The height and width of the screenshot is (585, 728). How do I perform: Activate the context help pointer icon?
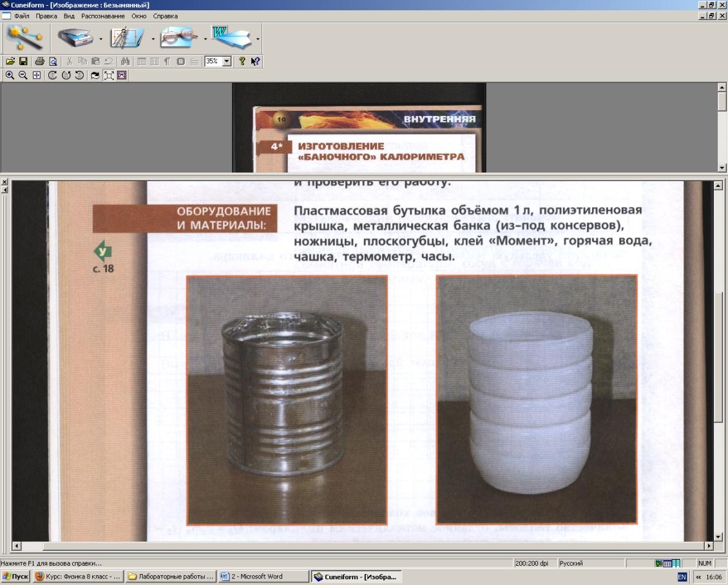click(x=255, y=61)
